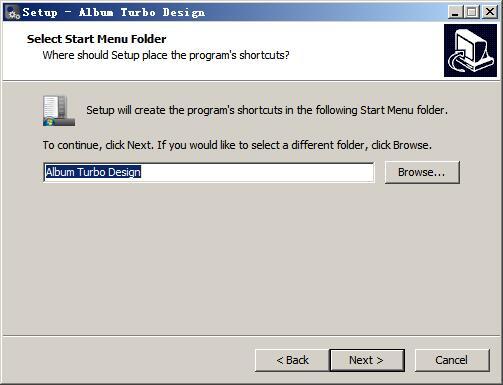Maximize the Setup window
Viewport: 503px width, 385px height.
[472, 12]
